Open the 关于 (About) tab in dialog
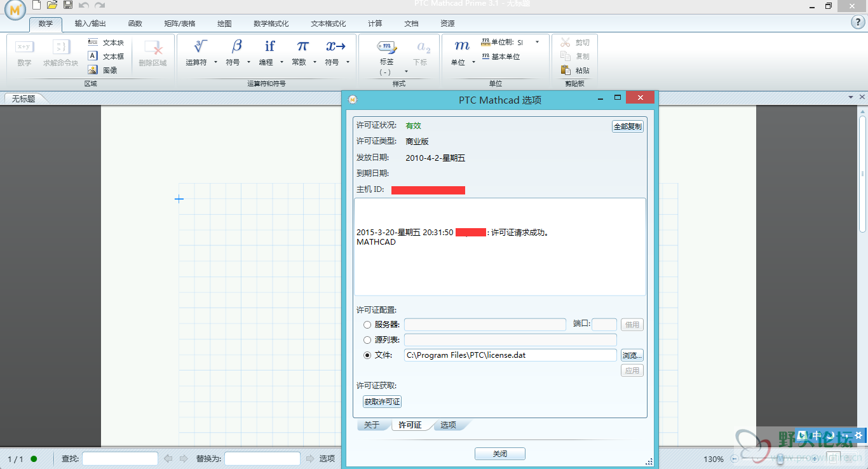The image size is (868, 469). [x=372, y=425]
